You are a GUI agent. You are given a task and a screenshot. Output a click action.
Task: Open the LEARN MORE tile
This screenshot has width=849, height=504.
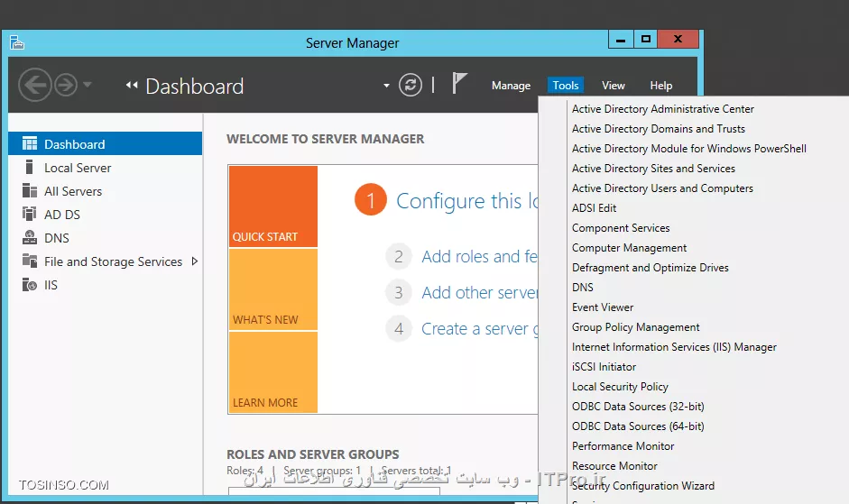272,371
